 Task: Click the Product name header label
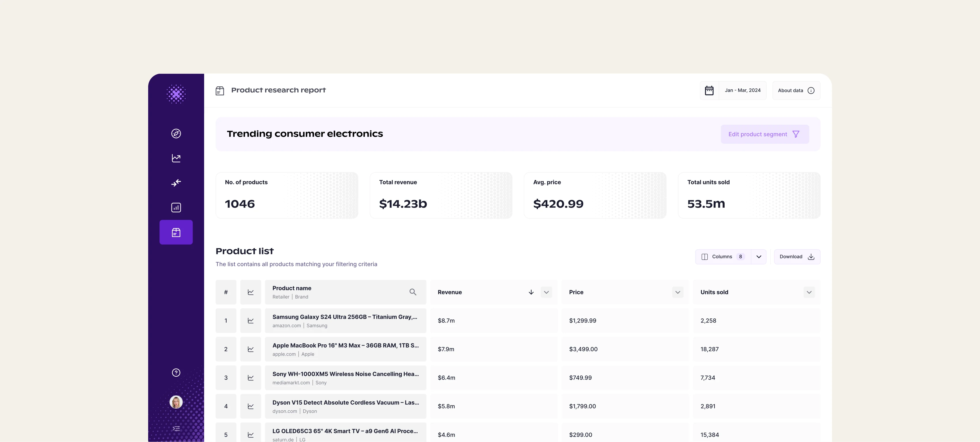(292, 288)
